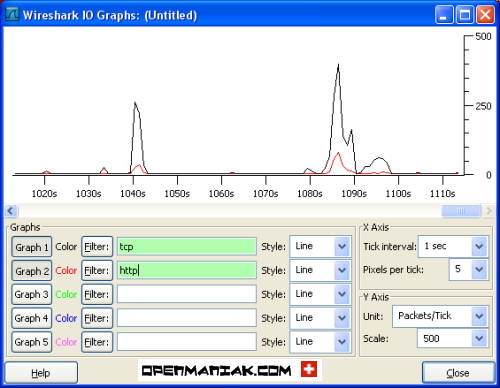This screenshot has width=500, height=388.
Task: Close window with the red X
Action: pos(485,15)
